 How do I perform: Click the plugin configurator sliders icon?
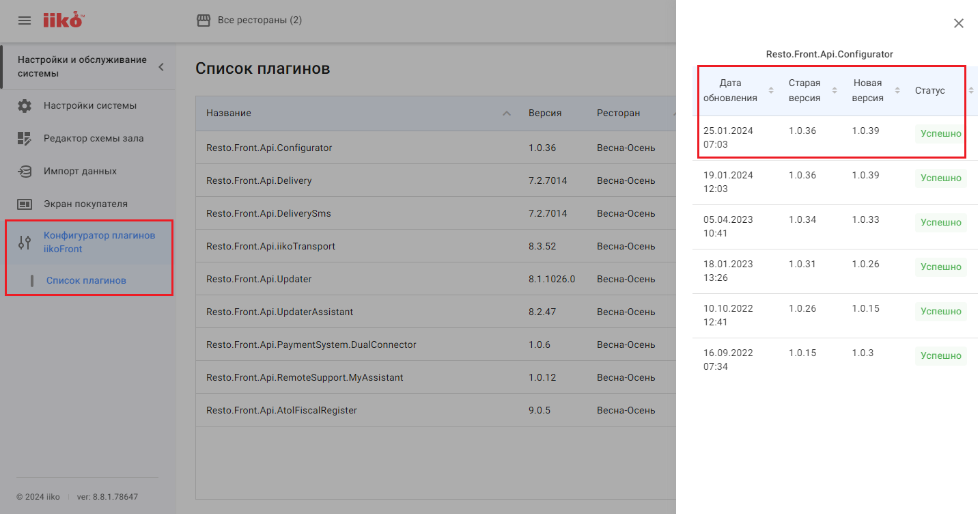tap(25, 242)
